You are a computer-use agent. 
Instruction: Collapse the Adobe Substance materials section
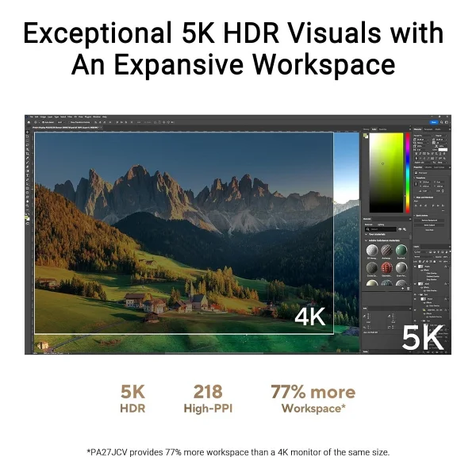coord(367,240)
